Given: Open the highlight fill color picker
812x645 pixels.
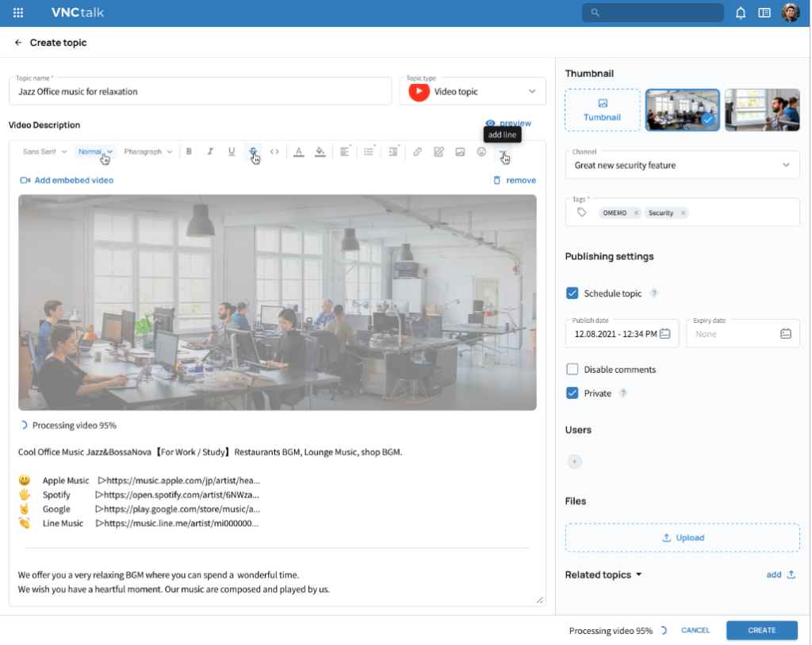Looking at the screenshot, I should pos(320,152).
